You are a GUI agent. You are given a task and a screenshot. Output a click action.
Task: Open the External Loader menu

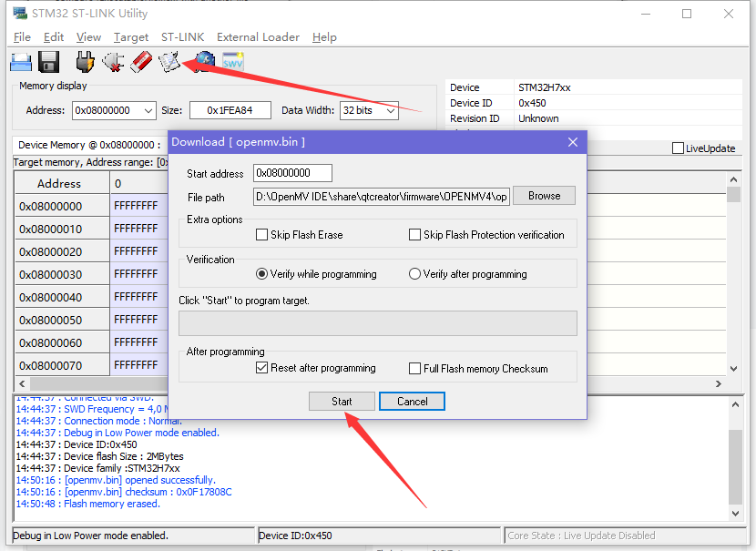point(258,37)
